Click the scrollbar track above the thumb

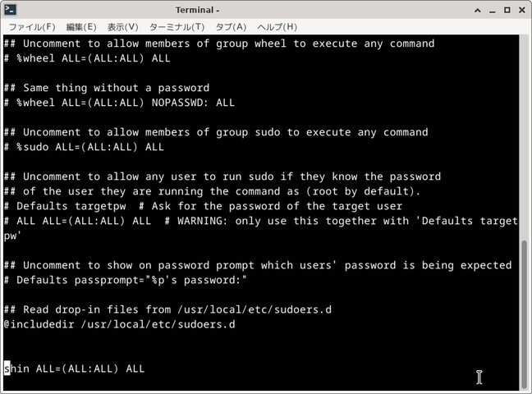point(525,131)
